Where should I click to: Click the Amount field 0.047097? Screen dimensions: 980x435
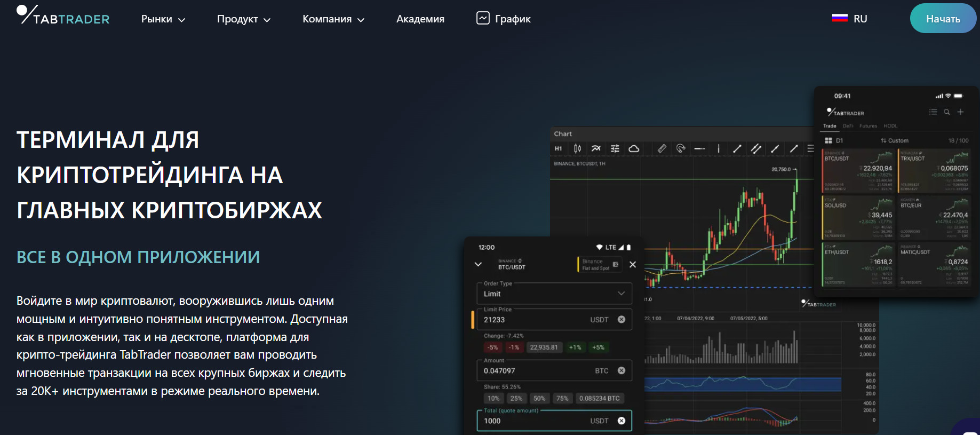[x=554, y=370]
